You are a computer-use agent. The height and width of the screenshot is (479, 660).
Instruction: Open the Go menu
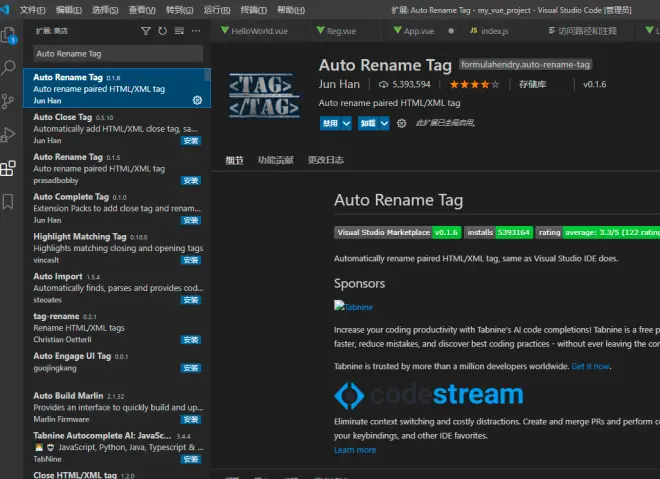pos(179,10)
